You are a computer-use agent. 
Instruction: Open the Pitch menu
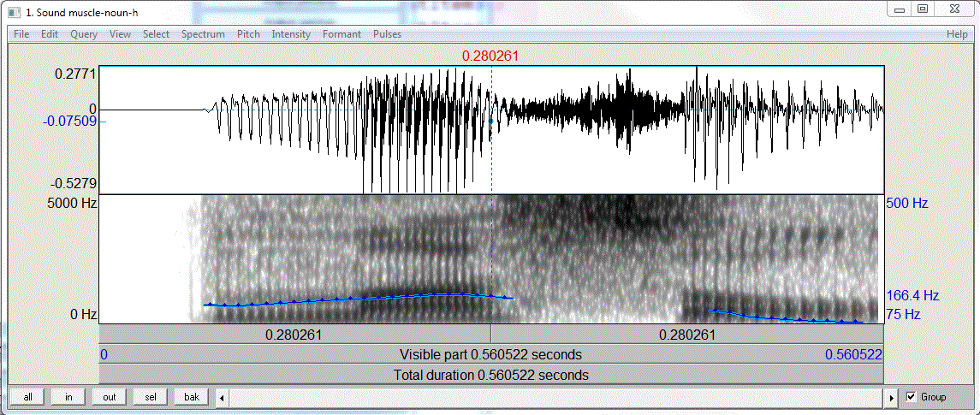[x=249, y=34]
